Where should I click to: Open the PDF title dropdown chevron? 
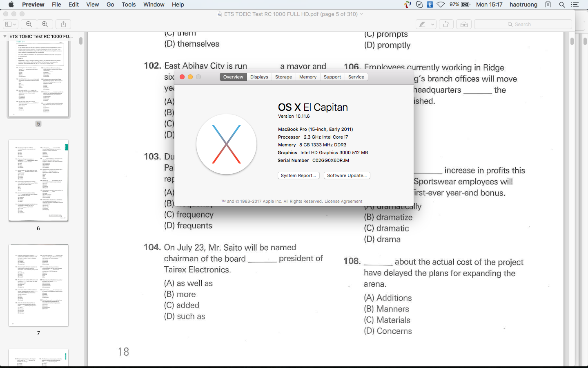tap(361, 14)
